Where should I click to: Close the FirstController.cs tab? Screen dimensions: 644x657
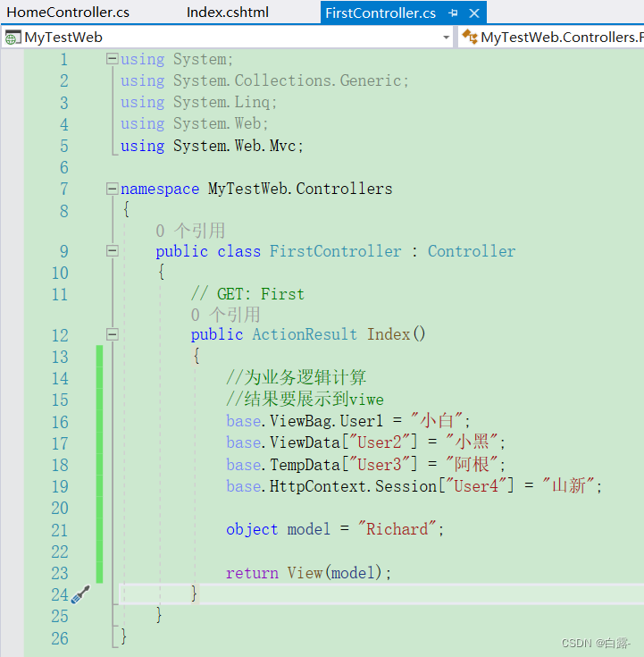pos(474,13)
